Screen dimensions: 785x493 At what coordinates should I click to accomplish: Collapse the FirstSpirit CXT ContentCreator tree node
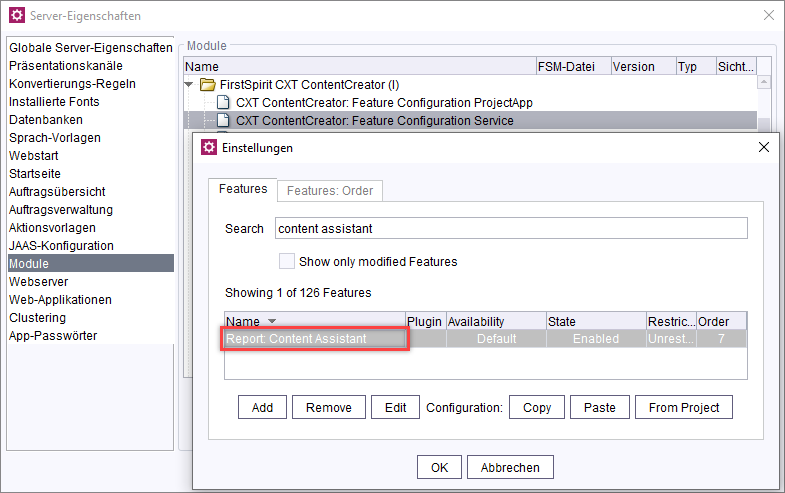[x=189, y=85]
